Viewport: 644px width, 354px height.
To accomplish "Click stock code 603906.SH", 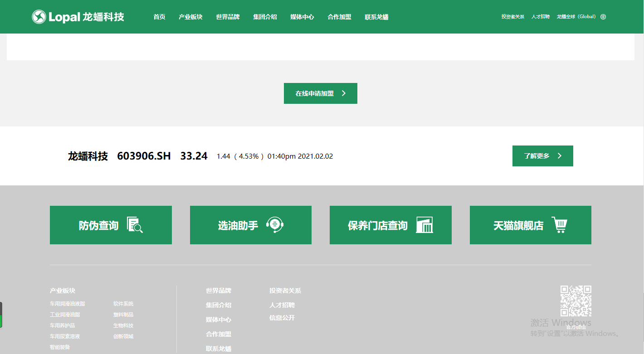I will 144,156.
